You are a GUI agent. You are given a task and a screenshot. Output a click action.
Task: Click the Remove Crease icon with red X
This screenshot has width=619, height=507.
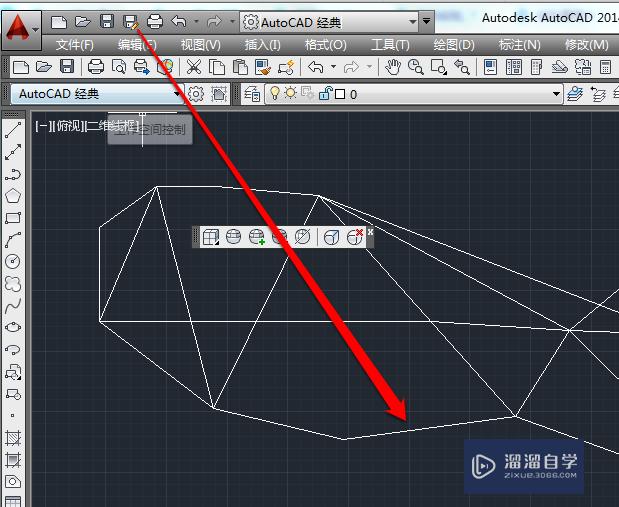[x=355, y=237]
